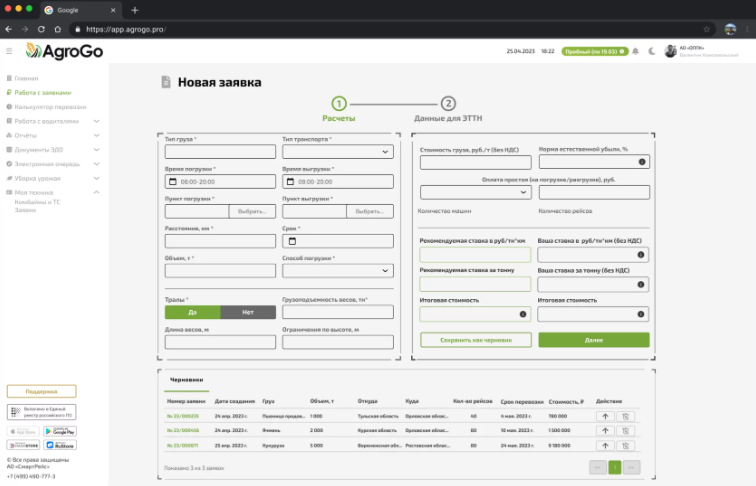Delete the Курская область draft
The height and width of the screenshot is (486, 756).
[x=626, y=431]
